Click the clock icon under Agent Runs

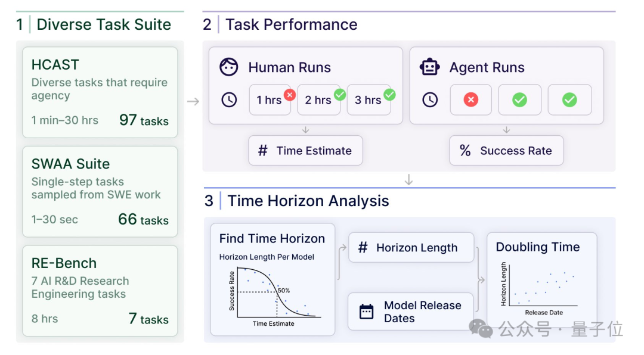pos(430,99)
